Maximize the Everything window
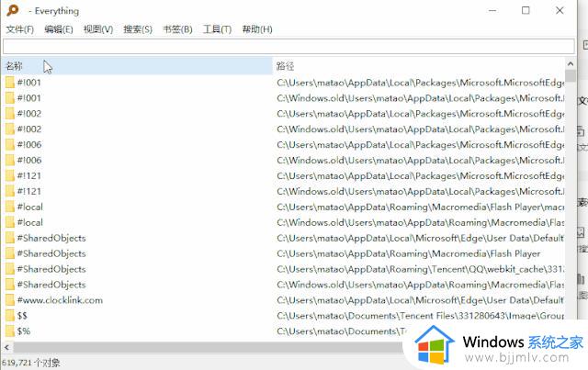The height and width of the screenshot is (370, 588). tap(526, 10)
